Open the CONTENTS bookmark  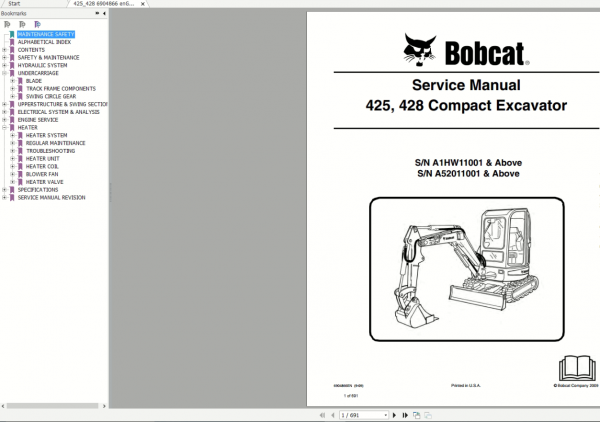point(31,50)
